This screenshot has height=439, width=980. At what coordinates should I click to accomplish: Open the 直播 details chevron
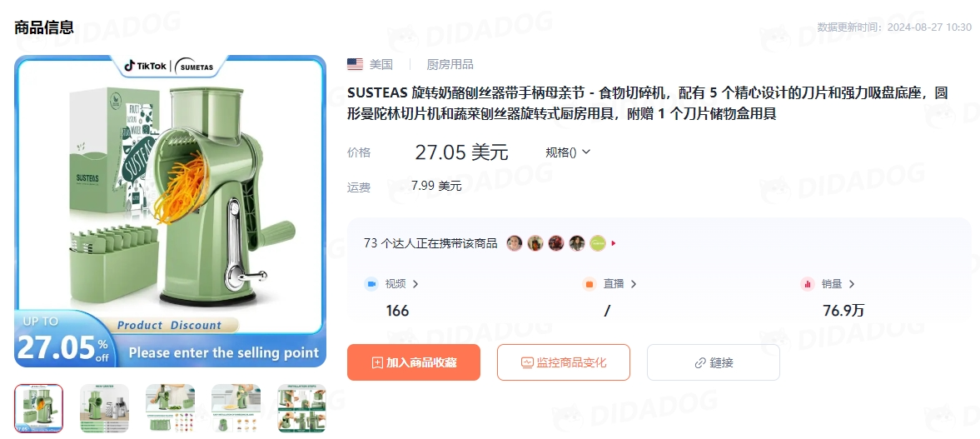tap(633, 284)
